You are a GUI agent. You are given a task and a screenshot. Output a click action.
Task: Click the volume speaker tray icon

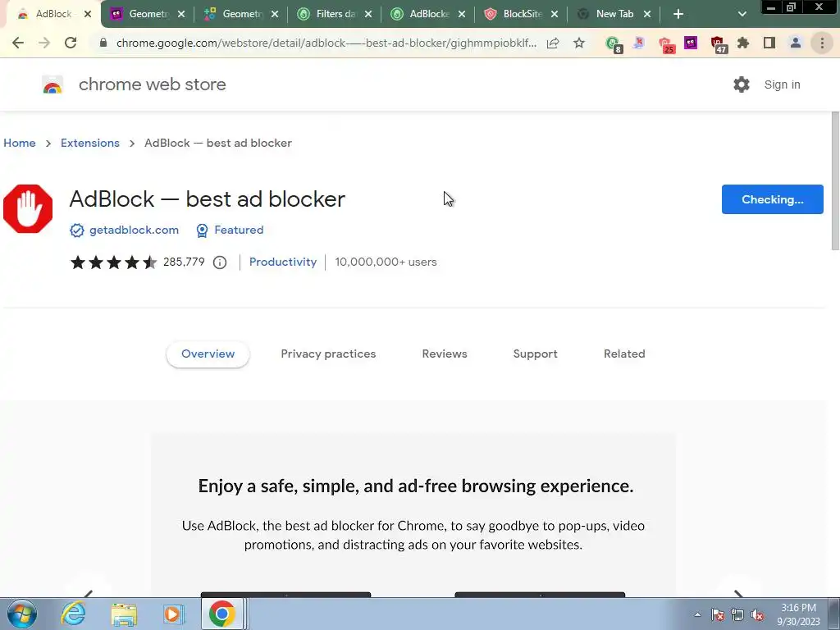click(x=757, y=614)
